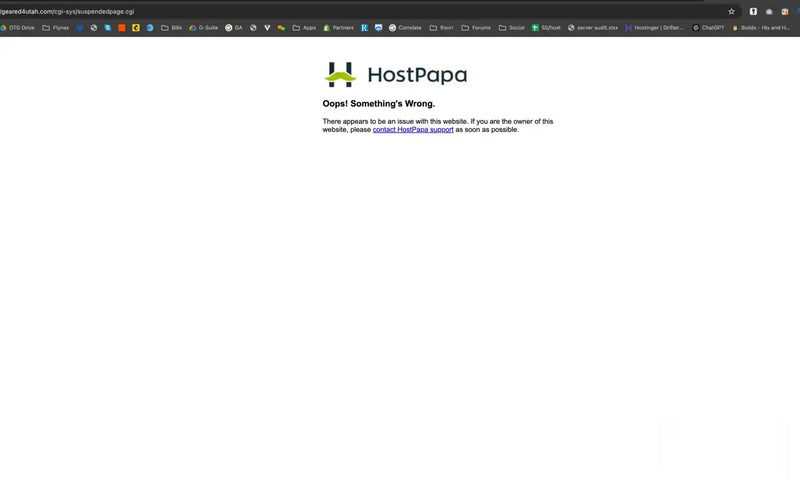The image size is (800, 503).
Task: Click the contact HostPapa support link
Action: click(x=413, y=130)
